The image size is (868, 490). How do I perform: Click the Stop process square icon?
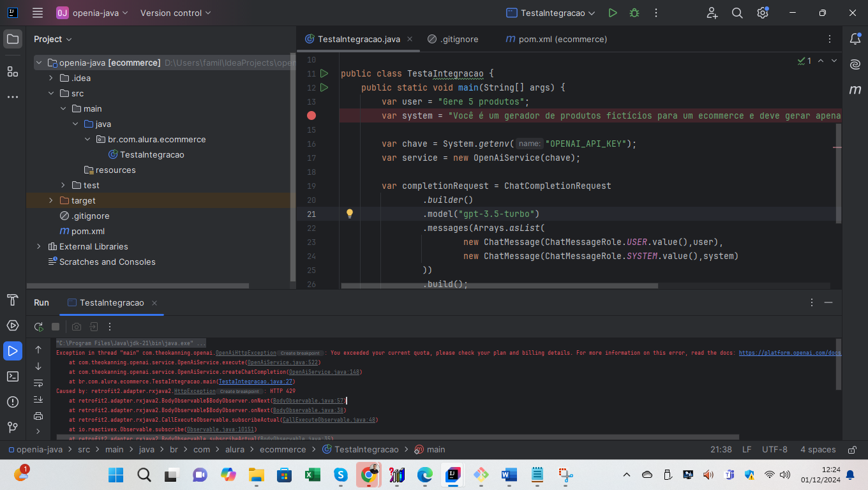56,327
